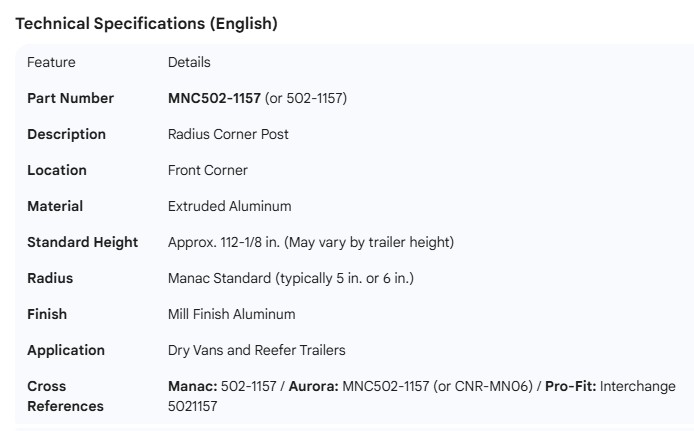Viewport: 694px width, 431px height.
Task: Click the Extruded Aluminum value
Action: [x=230, y=206]
